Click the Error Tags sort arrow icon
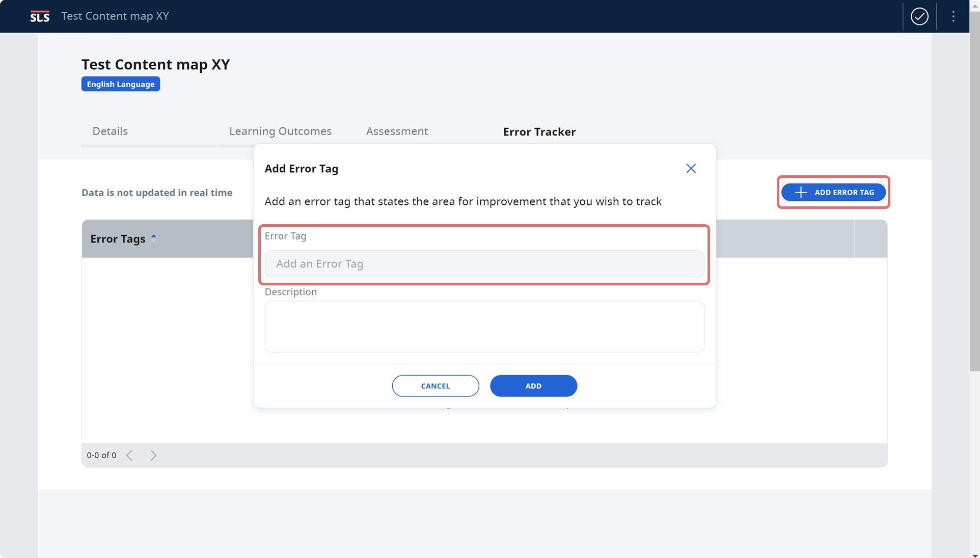Screen dimensions: 980x558 click(x=152, y=237)
